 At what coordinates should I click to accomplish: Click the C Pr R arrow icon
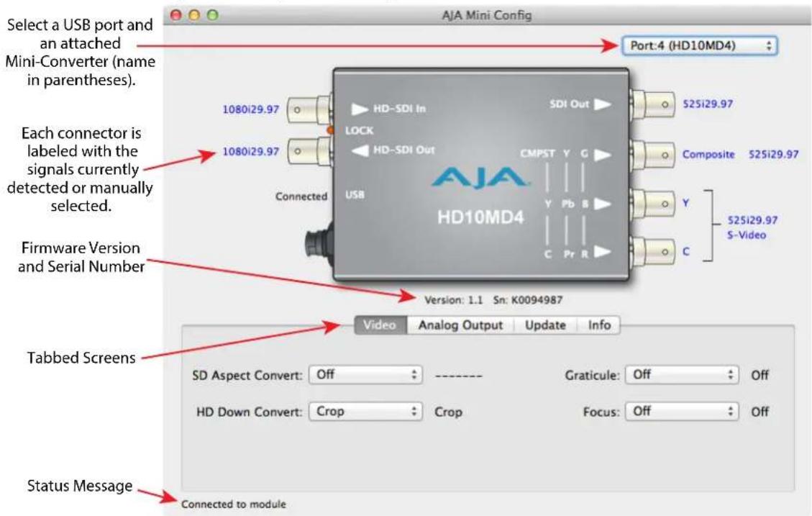click(x=602, y=252)
